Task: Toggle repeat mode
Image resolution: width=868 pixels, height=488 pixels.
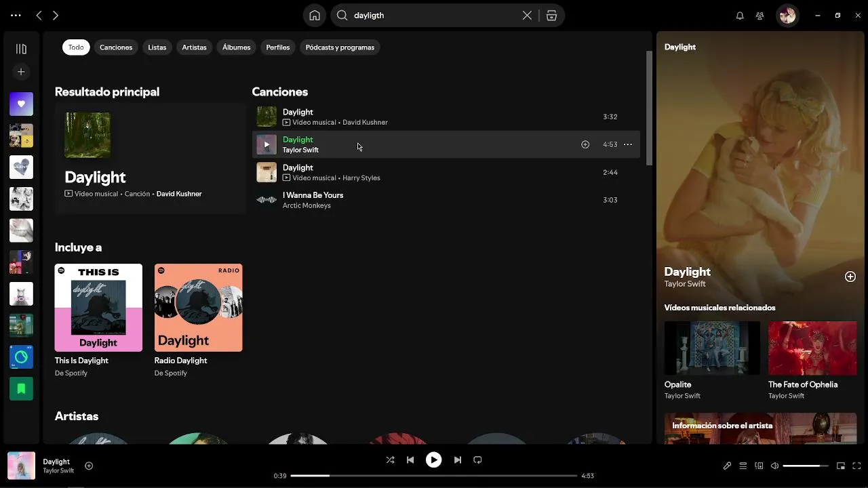Action: tap(477, 460)
